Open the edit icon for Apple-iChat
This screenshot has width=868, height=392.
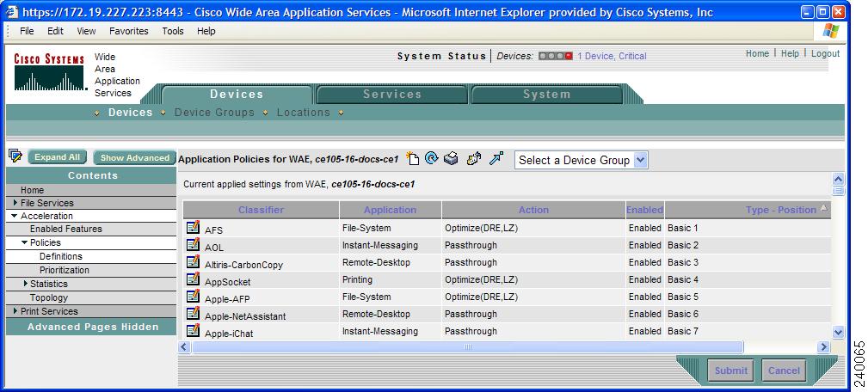coord(193,331)
